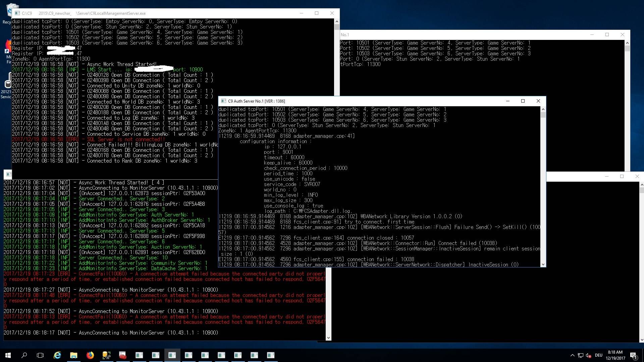Click 'port : 9001' in Auth Server config
This screenshot has width=644, height=362.
point(278,152)
